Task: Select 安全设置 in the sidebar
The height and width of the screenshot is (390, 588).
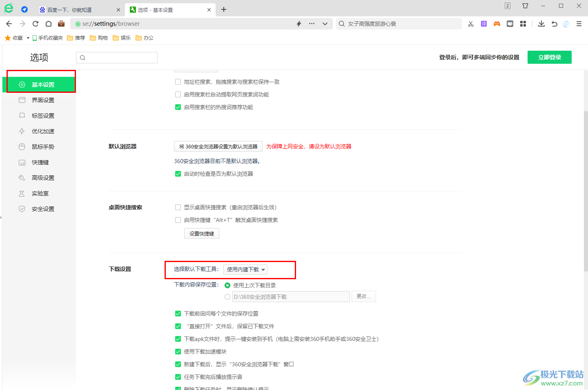Action: coord(39,209)
